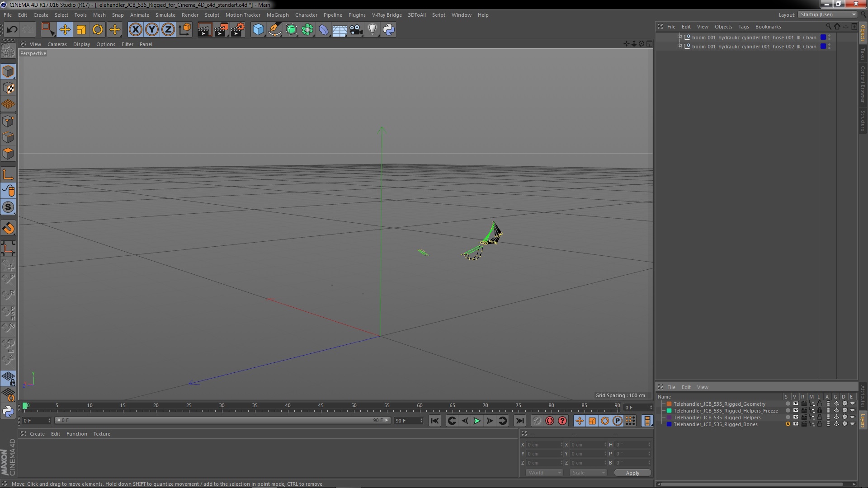Screen dimensions: 868x488
Task: Click the Record Active Objects button
Action: [x=537, y=421]
